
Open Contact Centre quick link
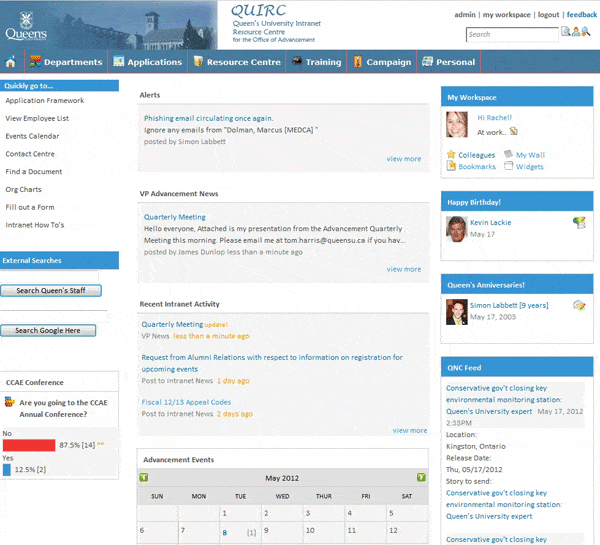click(30, 154)
